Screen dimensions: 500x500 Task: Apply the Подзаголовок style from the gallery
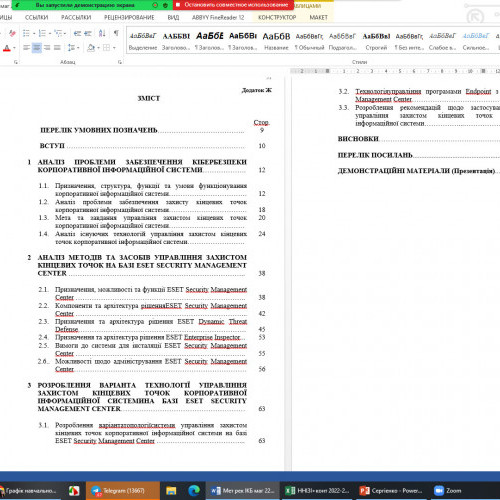[343, 41]
